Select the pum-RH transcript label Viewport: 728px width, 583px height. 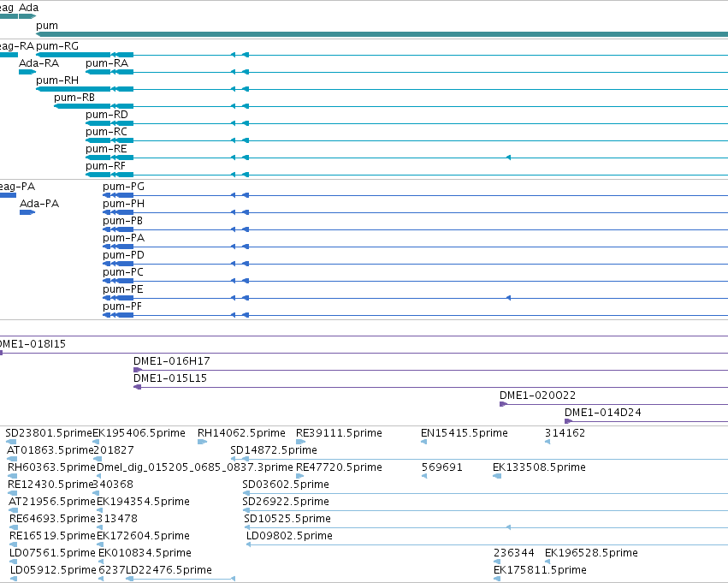coord(57,80)
